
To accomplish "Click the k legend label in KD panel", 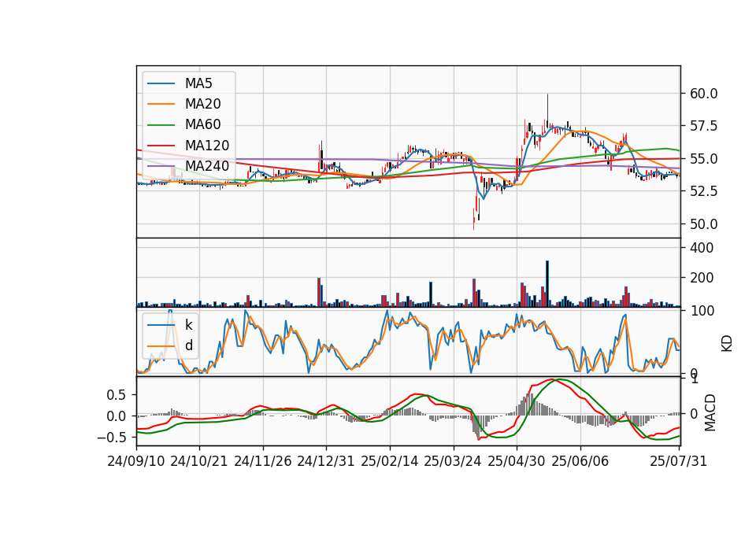I will click(188, 325).
